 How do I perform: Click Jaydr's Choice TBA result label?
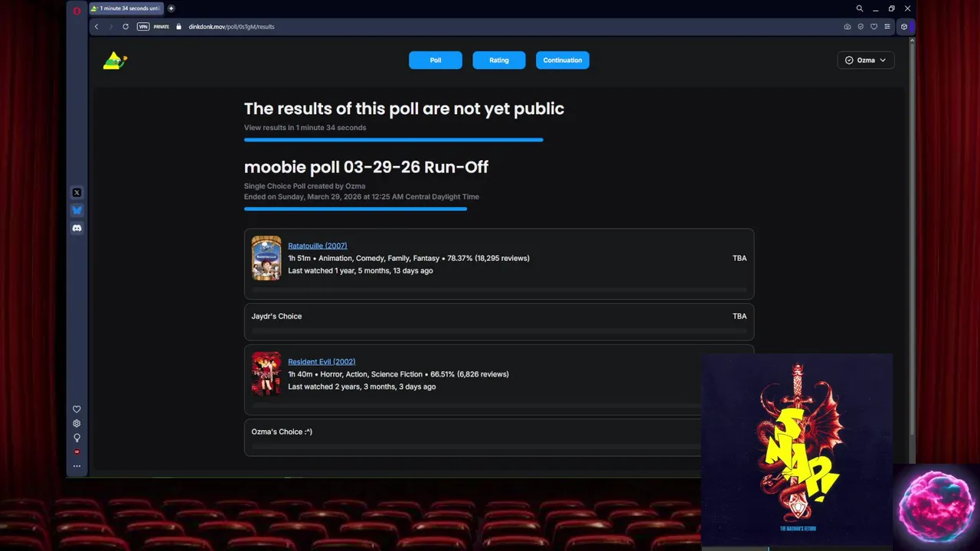pos(740,316)
